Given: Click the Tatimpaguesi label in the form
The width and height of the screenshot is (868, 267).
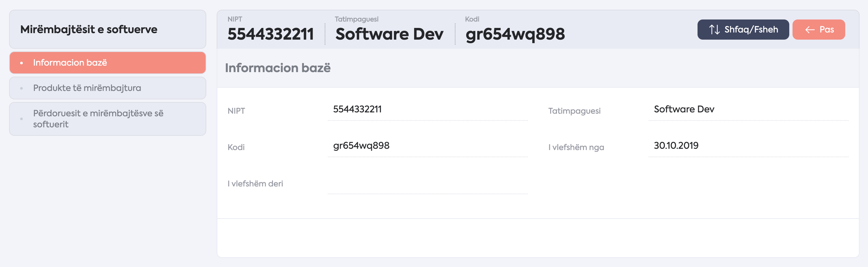Looking at the screenshot, I should 574,111.
